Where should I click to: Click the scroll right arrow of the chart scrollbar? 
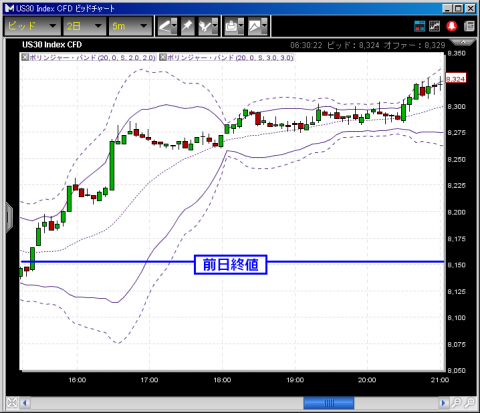click(443, 403)
